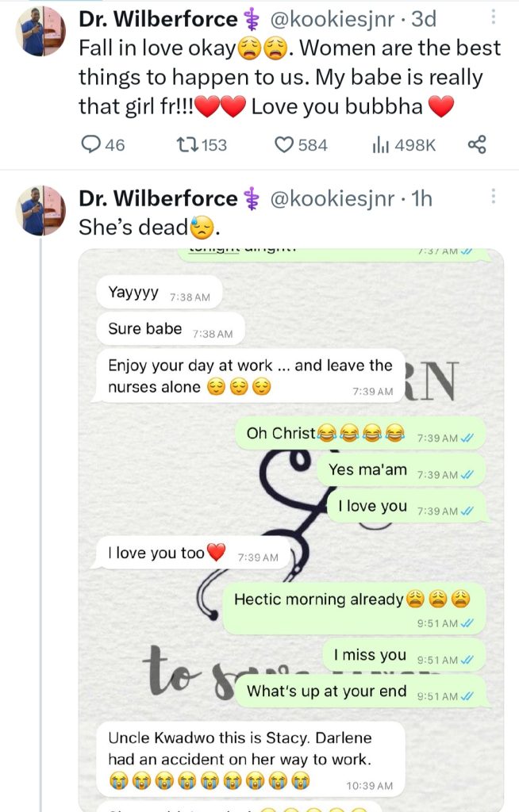This screenshot has width=519, height=812.
Task: Open profile picture on the first tweet
Action: coord(43,31)
